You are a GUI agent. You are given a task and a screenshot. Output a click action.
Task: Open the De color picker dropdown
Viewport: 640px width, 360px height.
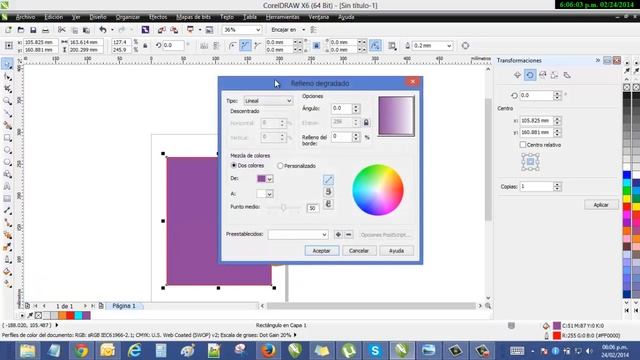269,179
